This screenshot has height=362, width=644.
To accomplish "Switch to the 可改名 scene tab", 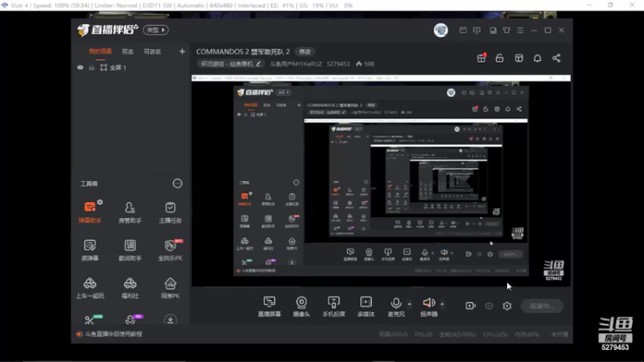I will [152, 51].
